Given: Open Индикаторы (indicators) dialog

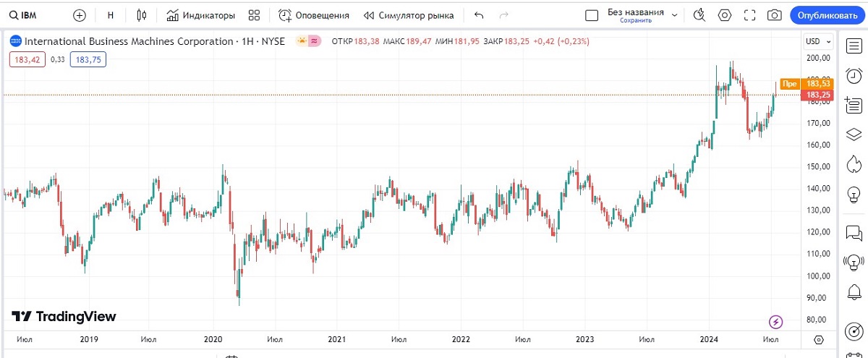Looking at the screenshot, I should coord(201,15).
